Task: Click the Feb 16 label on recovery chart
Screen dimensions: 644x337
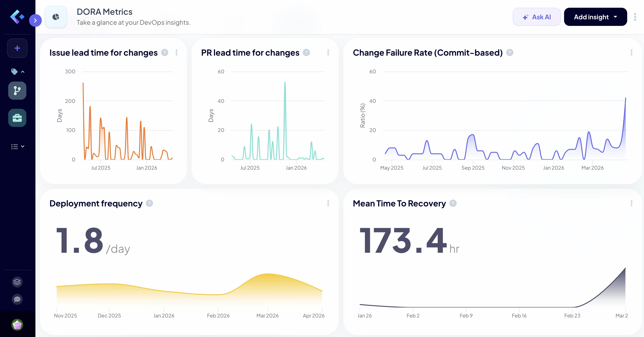Action: click(x=519, y=315)
